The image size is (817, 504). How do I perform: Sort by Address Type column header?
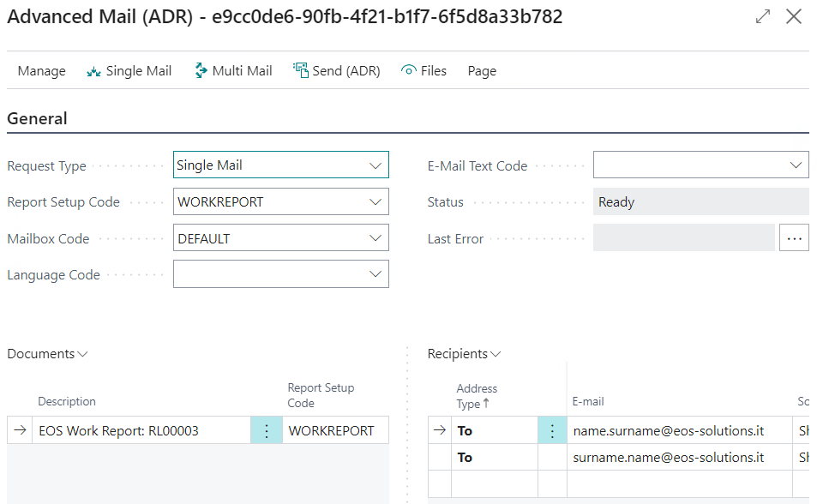coord(477,396)
